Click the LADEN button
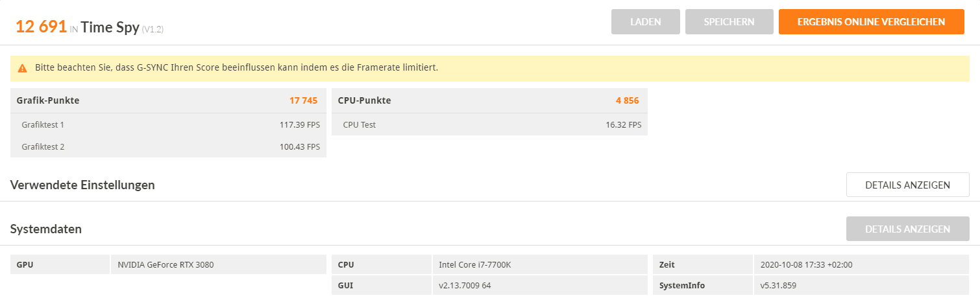Viewport: 980px width, 300px height. [x=646, y=21]
